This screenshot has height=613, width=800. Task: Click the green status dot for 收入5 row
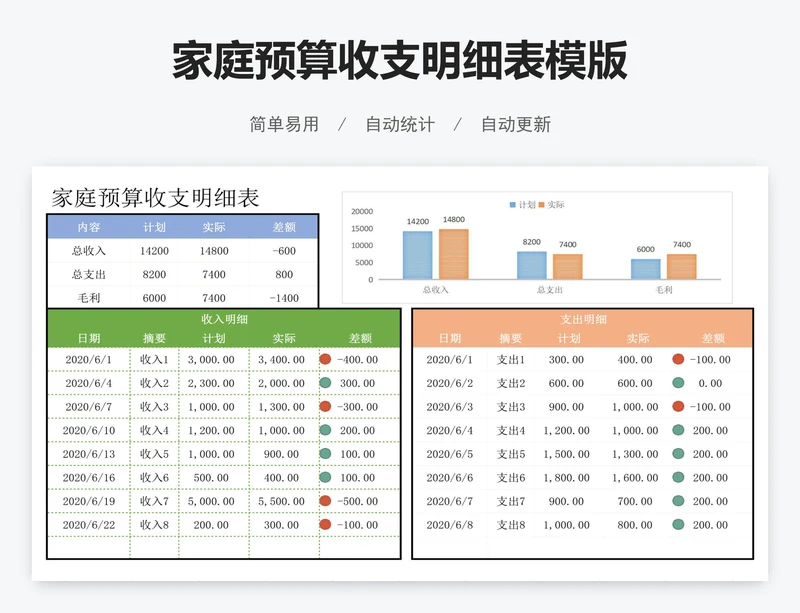325,453
